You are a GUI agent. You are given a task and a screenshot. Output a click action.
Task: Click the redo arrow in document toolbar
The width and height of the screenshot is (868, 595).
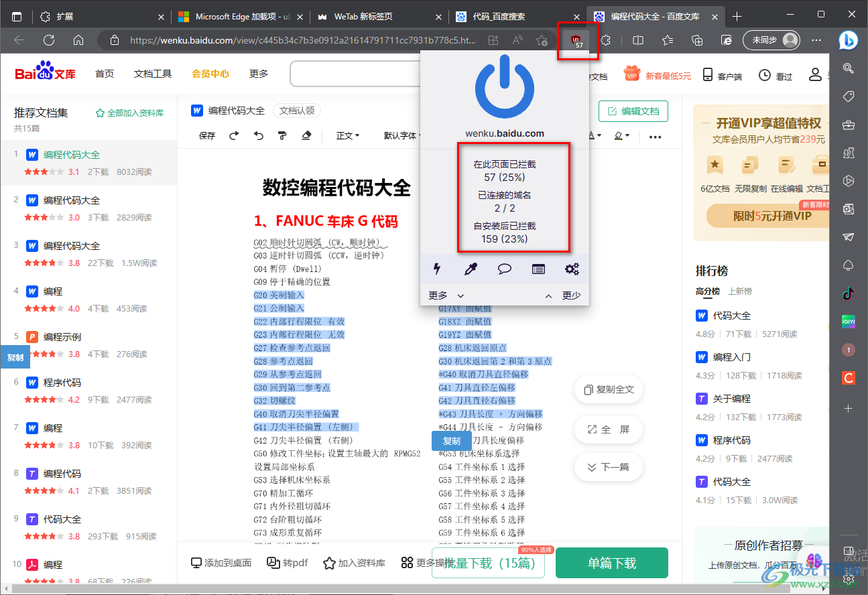[234, 136]
